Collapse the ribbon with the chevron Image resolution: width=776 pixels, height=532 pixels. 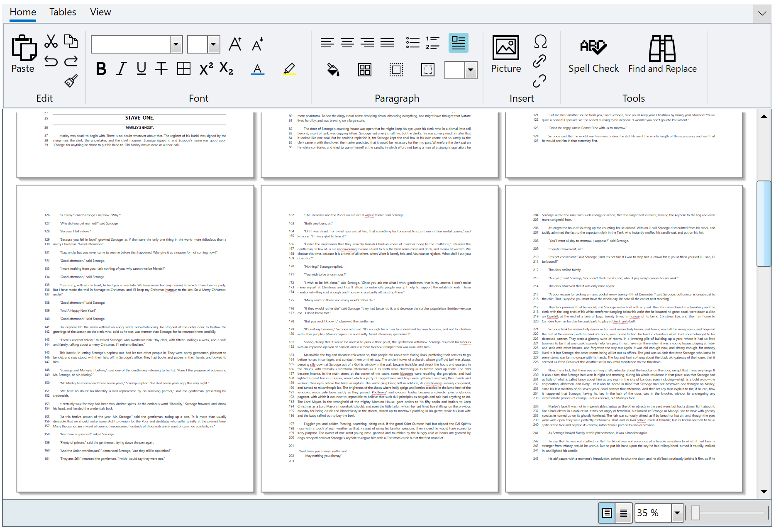[762, 13]
